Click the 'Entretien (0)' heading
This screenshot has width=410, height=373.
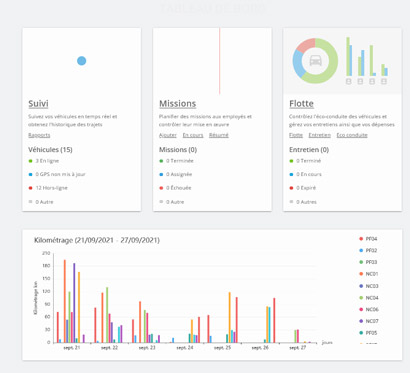coord(309,150)
